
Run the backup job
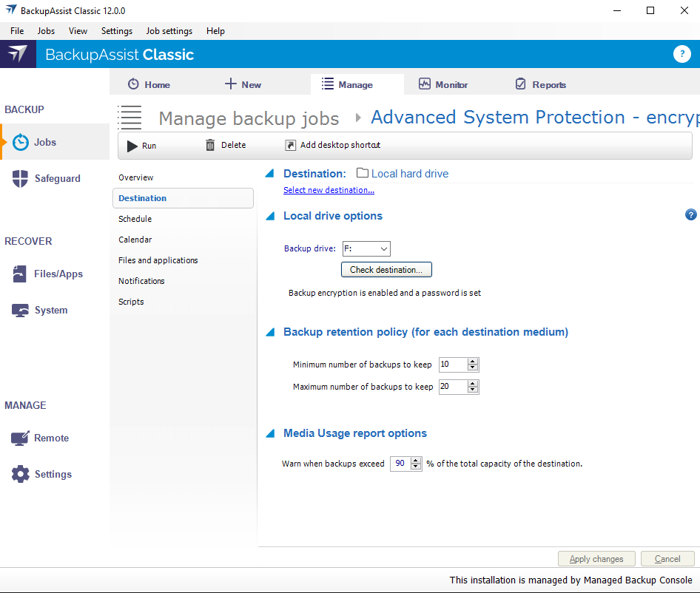coord(141,146)
